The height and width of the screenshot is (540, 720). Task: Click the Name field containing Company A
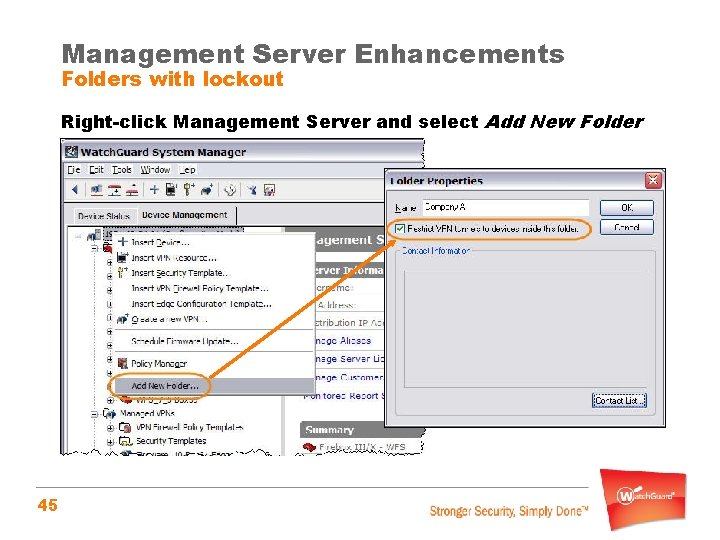[x=505, y=207]
